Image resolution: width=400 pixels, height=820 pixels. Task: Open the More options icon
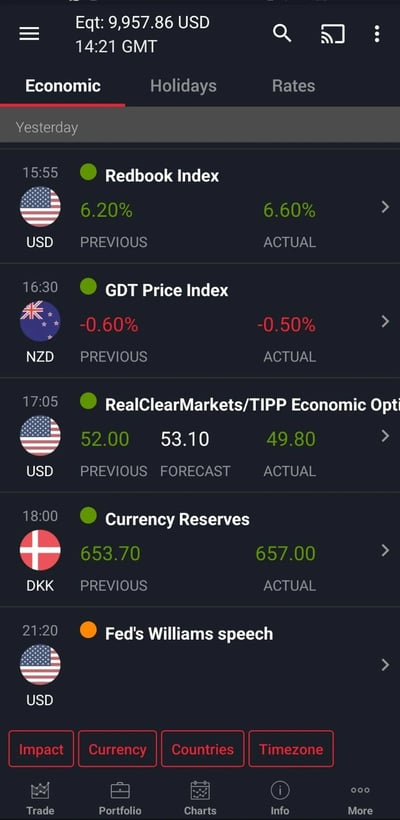(360, 790)
